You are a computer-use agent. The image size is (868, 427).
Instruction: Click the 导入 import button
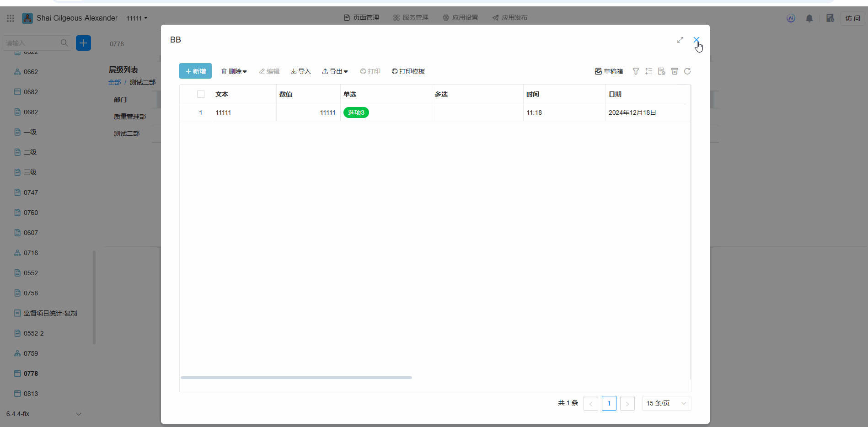coord(300,71)
